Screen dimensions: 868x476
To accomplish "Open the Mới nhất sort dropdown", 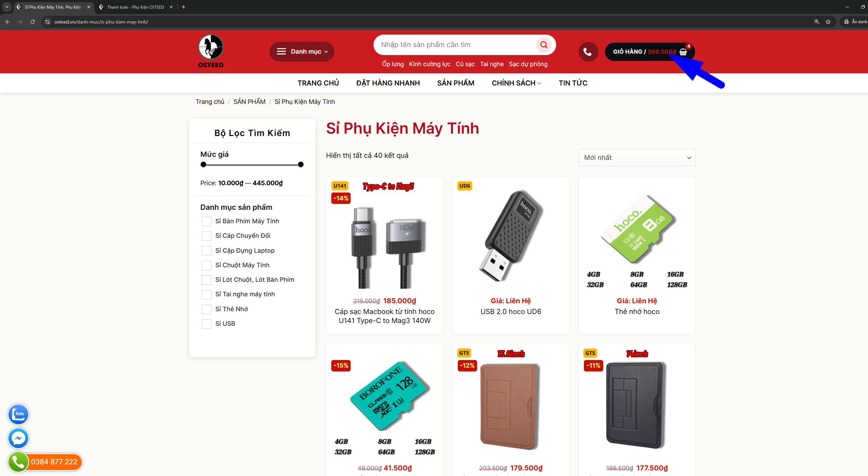I will (x=637, y=158).
